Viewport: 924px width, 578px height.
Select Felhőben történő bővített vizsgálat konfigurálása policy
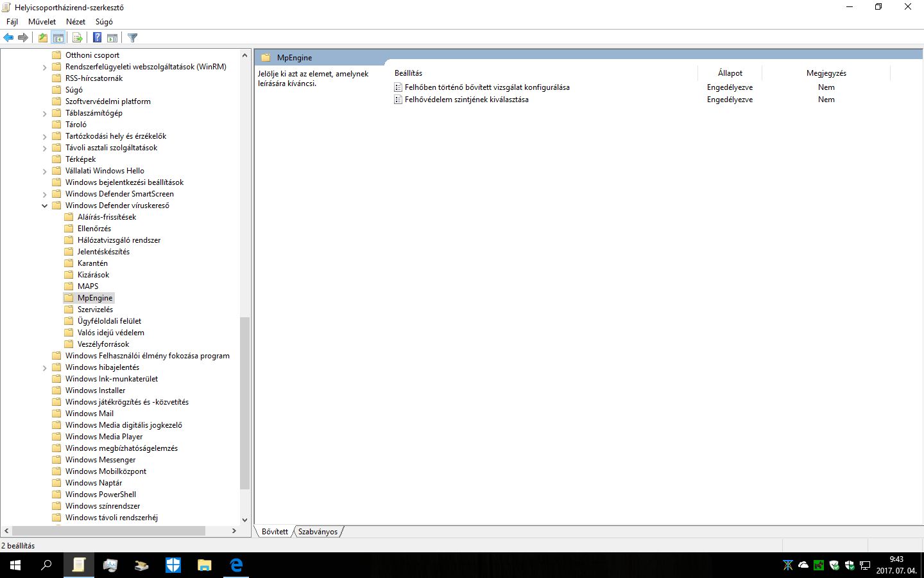487,87
